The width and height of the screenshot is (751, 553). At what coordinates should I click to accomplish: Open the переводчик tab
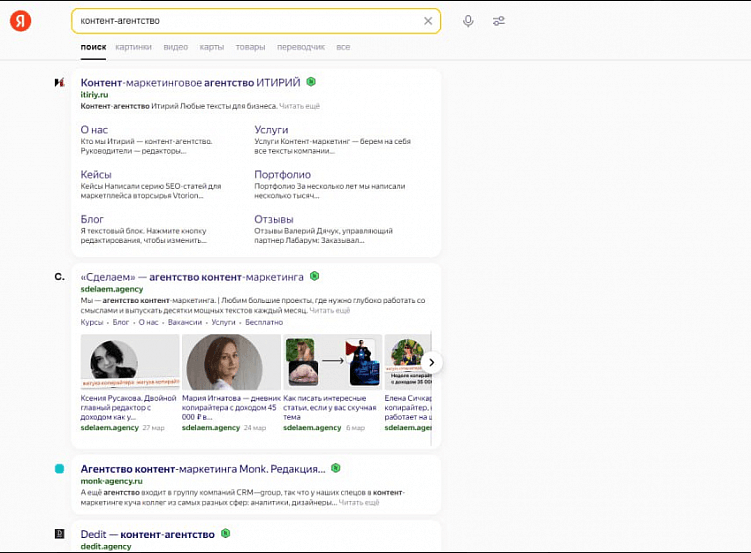[x=300, y=47]
